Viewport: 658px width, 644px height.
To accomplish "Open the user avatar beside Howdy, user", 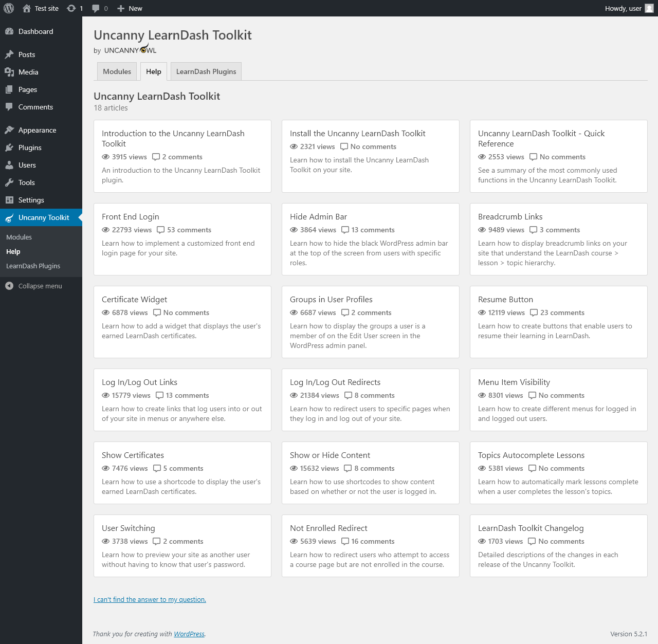I will pos(649,8).
